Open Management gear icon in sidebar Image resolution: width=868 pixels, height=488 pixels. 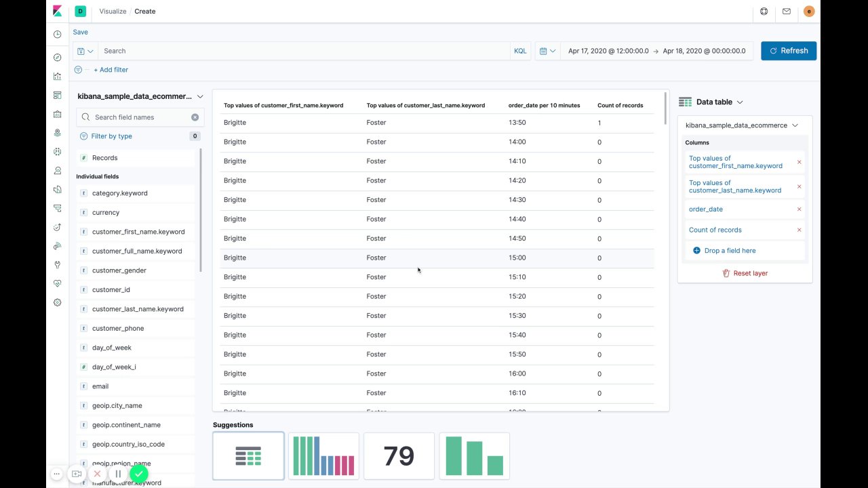point(58,302)
